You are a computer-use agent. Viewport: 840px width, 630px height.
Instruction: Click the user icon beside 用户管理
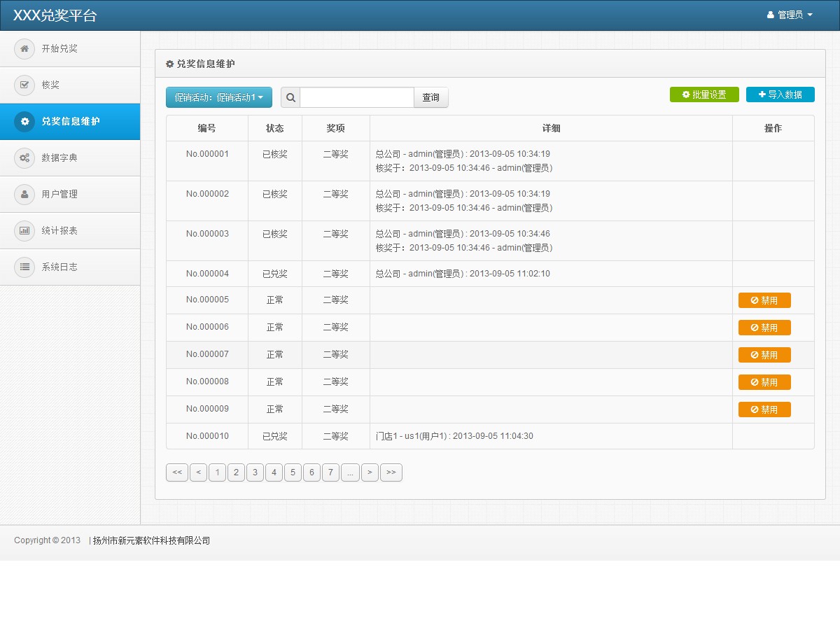[x=24, y=195]
